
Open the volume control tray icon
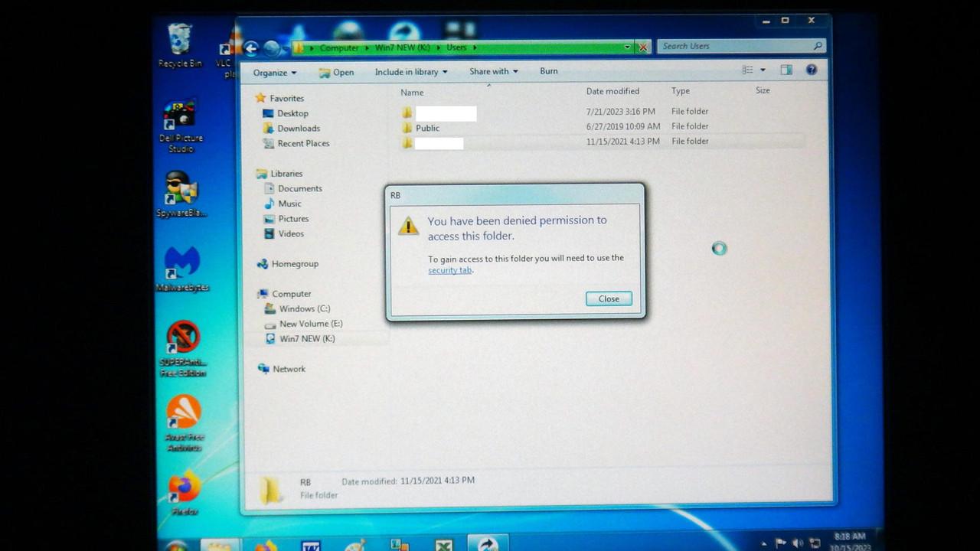[x=798, y=543]
